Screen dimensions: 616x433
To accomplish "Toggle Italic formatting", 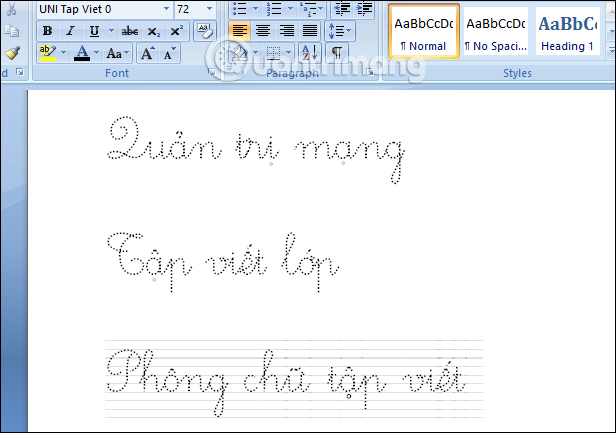I will click(x=71, y=31).
